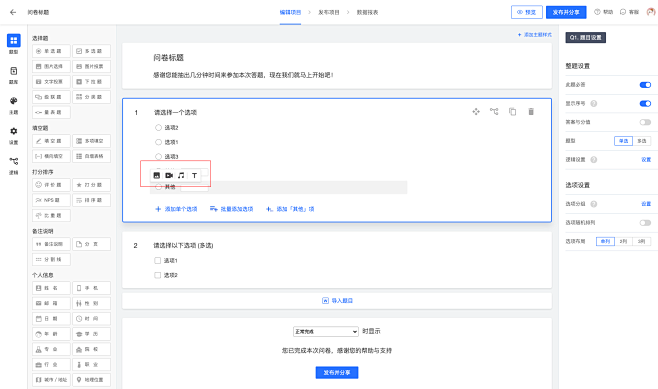Add 手机 phone number field

(x=91, y=288)
